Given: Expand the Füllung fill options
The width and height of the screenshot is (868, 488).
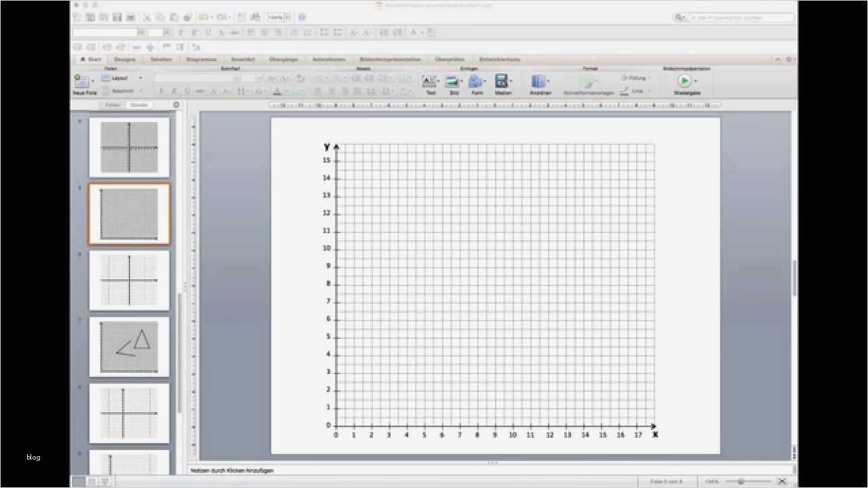Looking at the screenshot, I should pyautogui.click(x=635, y=78).
